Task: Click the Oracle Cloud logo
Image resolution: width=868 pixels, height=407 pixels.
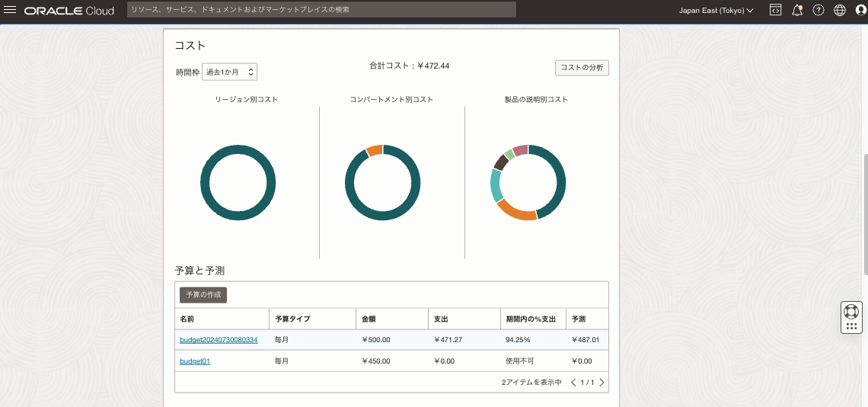Action: pos(69,10)
